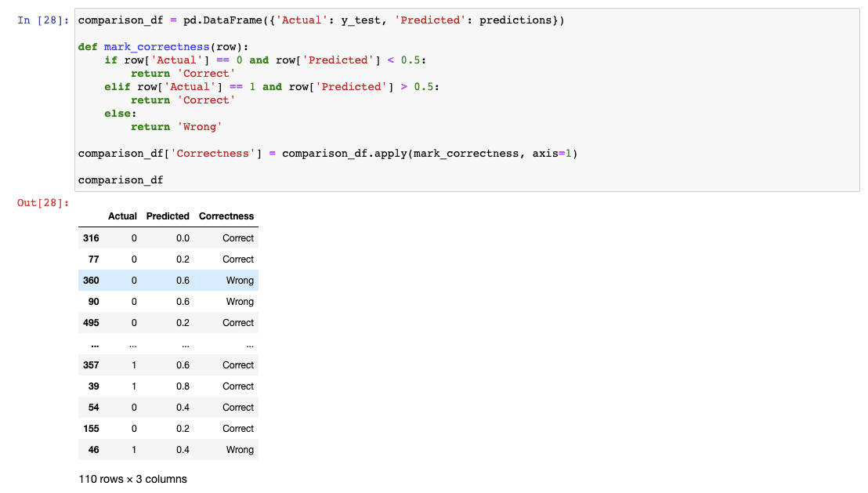Click the Out[28] output prompt

(x=43, y=204)
